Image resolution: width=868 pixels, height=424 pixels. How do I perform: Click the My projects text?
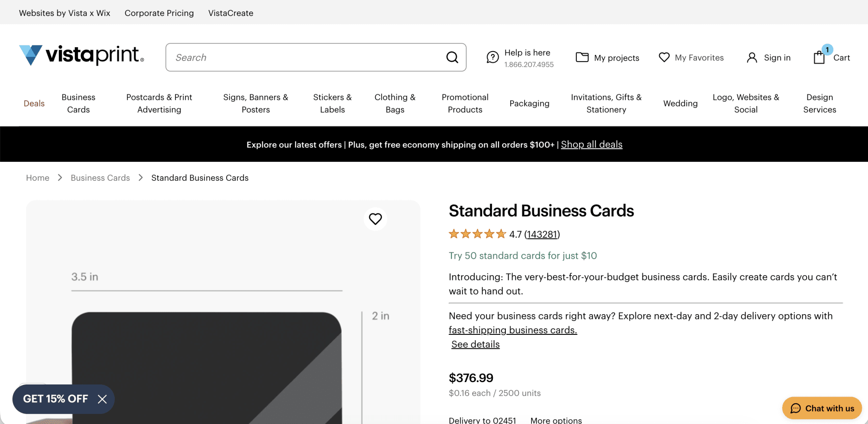point(617,58)
